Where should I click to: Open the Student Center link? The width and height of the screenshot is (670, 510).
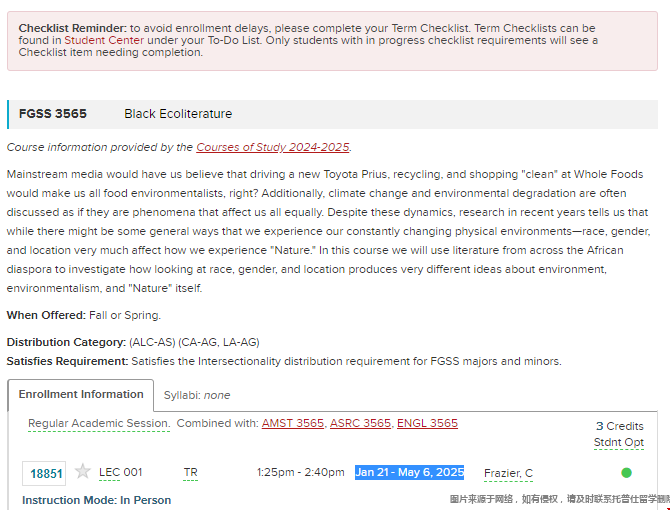(x=104, y=40)
